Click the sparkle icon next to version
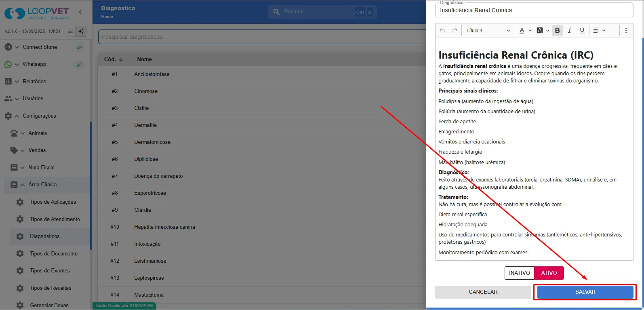644x310 pixels. point(81,31)
